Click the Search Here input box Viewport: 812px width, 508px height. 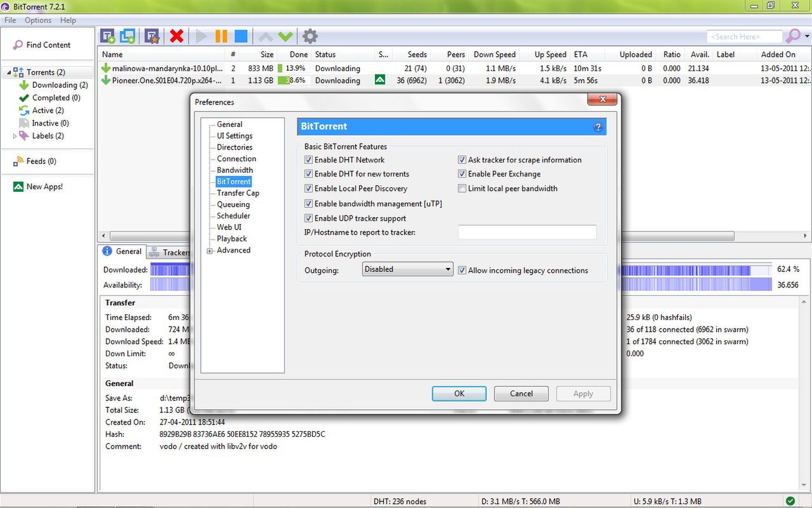click(x=745, y=37)
